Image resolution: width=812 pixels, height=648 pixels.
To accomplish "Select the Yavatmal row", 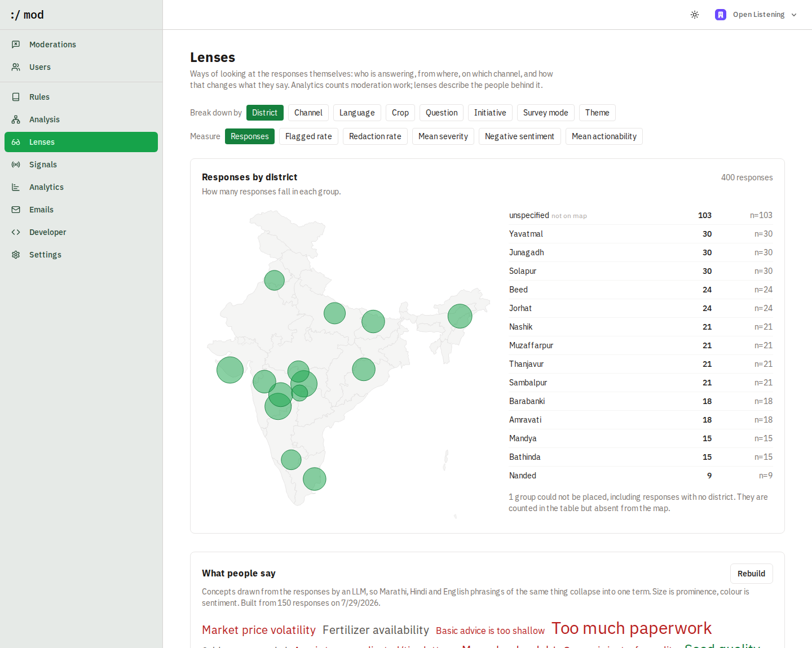I will point(641,234).
